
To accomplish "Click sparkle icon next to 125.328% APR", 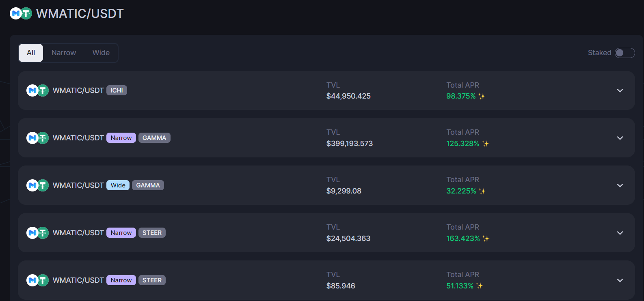I will [485, 144].
